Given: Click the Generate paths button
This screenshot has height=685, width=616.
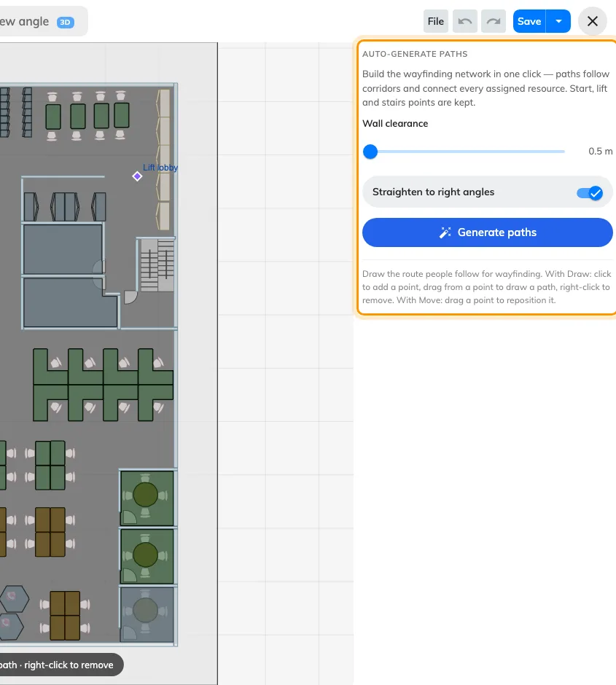Looking at the screenshot, I should point(488,232).
